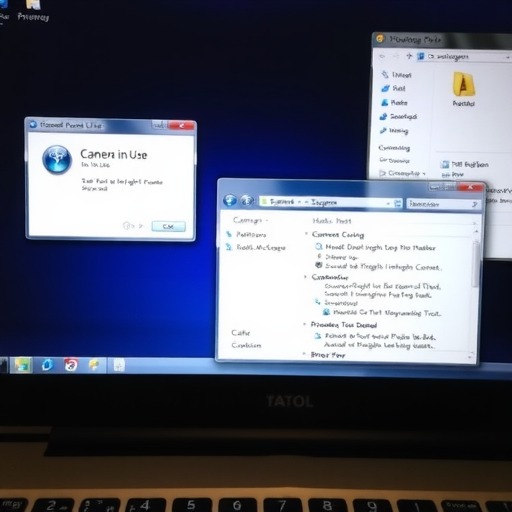Select the wrench-icon sidebar item in the rear window

(x=394, y=130)
